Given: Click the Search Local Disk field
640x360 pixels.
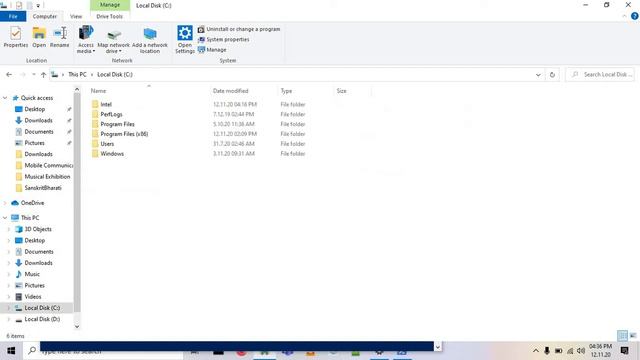Looking at the screenshot, I should click(x=600, y=75).
